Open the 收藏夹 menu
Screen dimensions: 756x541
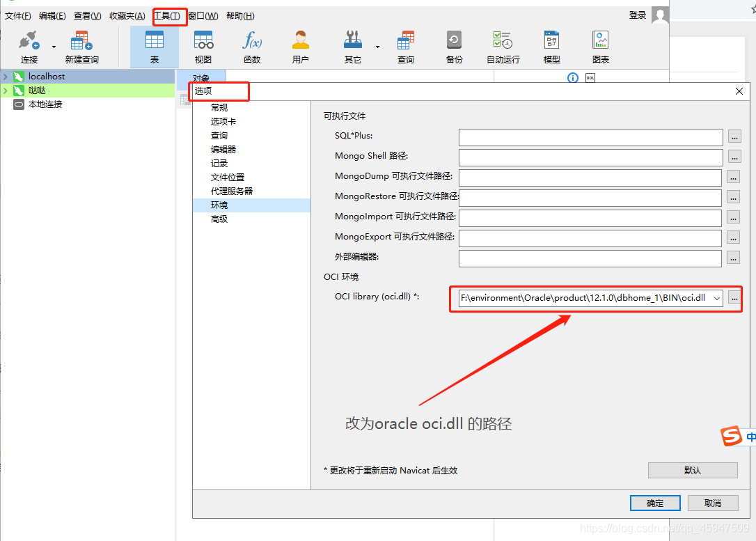[127, 16]
